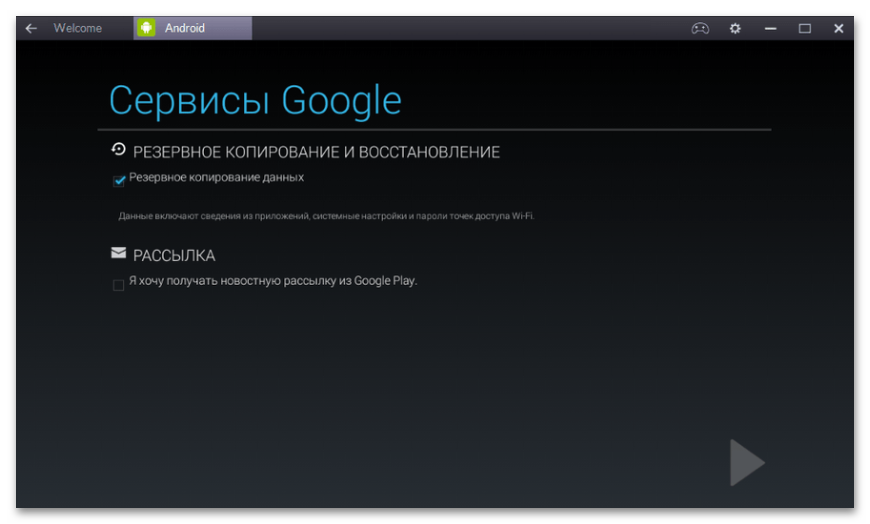Click the green Android robot icon
Screen dimensions: 870x524
146,28
